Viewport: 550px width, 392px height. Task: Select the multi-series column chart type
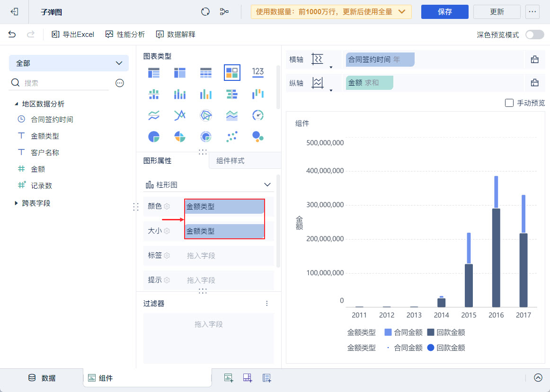205,94
